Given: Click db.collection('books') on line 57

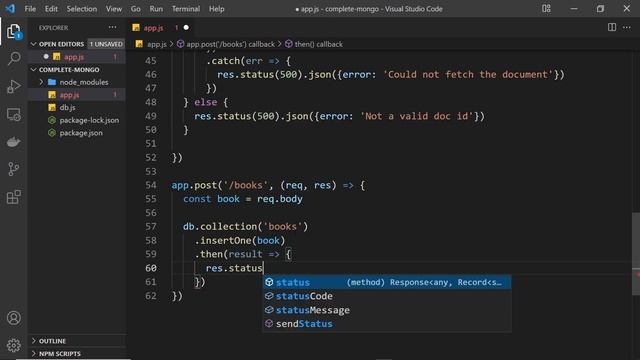Looking at the screenshot, I should point(245,226).
